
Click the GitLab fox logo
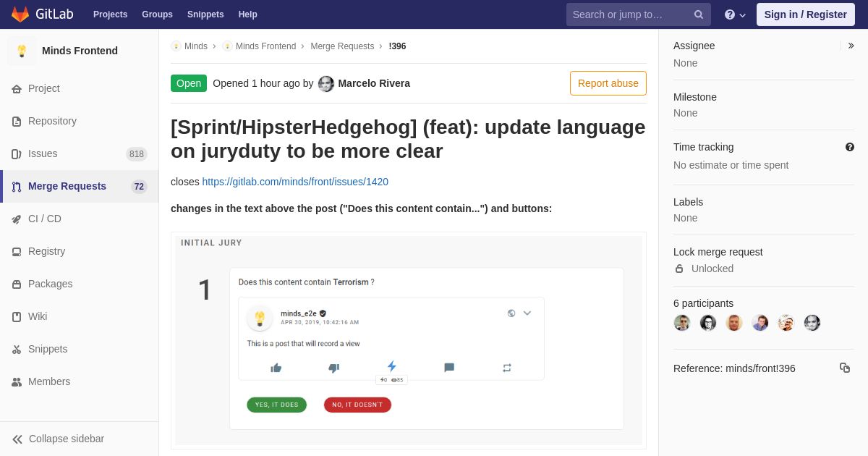coord(20,14)
